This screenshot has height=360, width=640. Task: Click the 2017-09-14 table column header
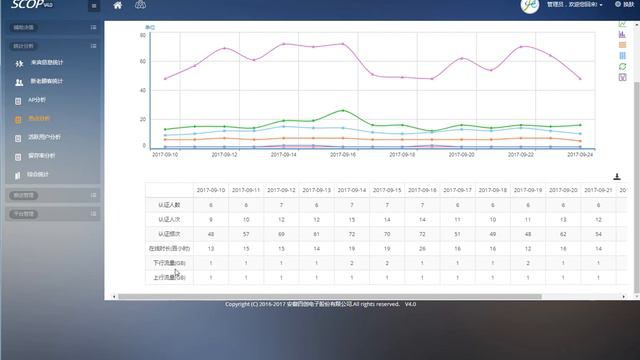[352, 190]
